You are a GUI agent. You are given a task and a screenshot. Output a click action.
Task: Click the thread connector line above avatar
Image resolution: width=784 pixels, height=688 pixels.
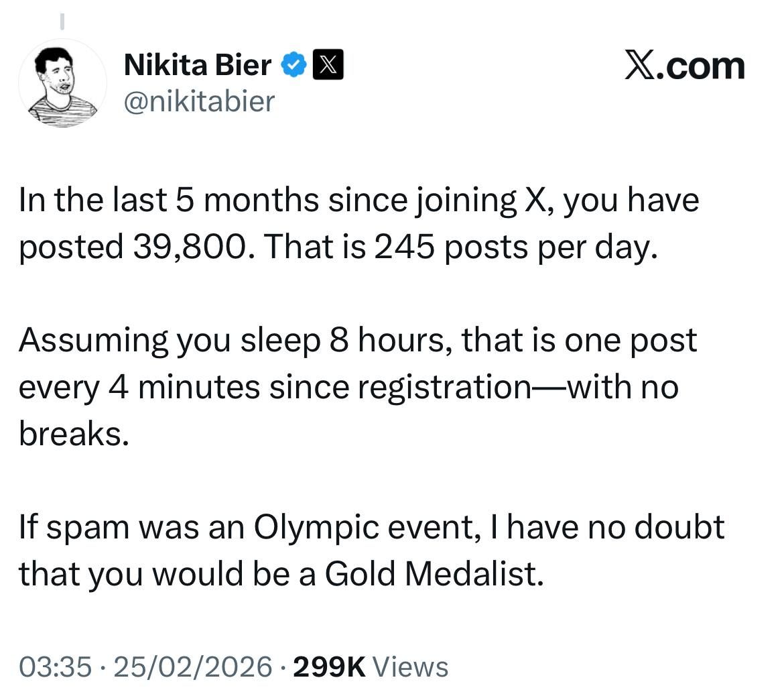point(62,22)
